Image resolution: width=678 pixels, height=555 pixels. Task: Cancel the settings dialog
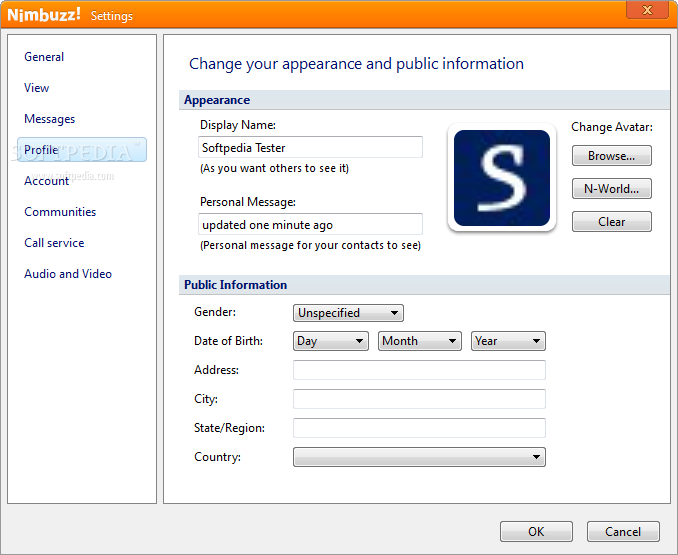(623, 531)
